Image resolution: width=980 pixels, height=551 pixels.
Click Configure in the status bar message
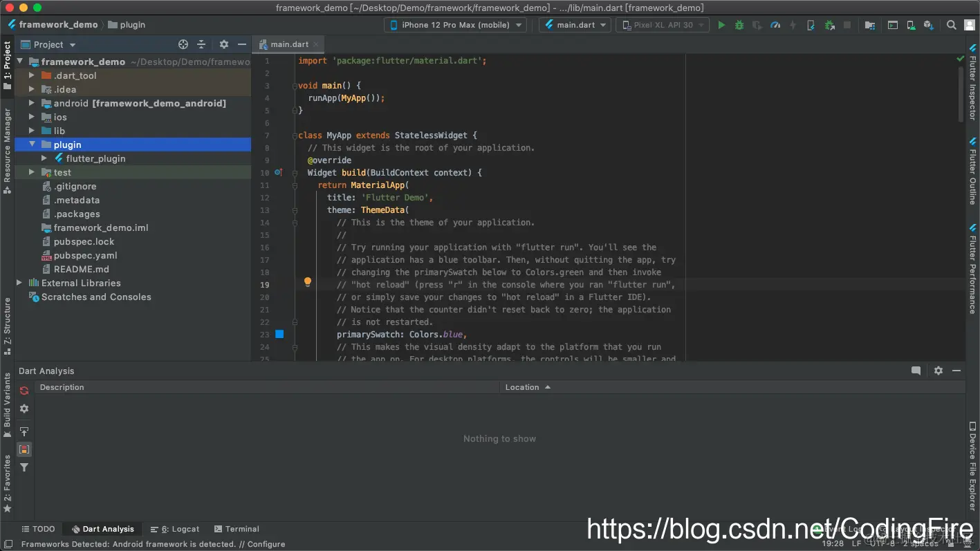pyautogui.click(x=266, y=544)
